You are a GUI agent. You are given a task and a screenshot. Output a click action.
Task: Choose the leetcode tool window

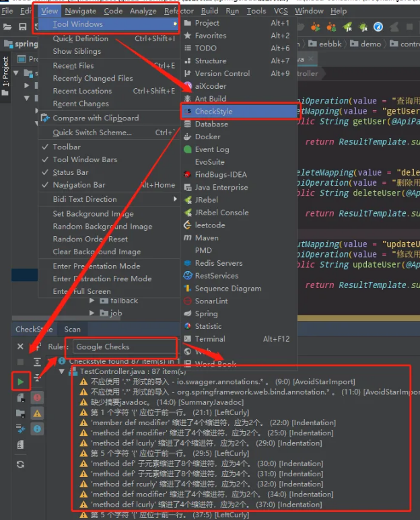[x=239, y=225]
